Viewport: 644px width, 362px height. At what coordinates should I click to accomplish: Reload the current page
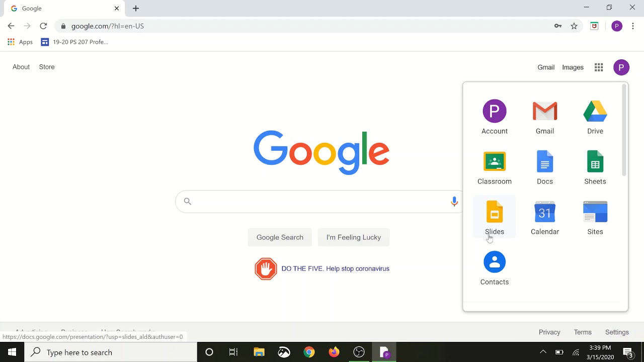tap(43, 26)
